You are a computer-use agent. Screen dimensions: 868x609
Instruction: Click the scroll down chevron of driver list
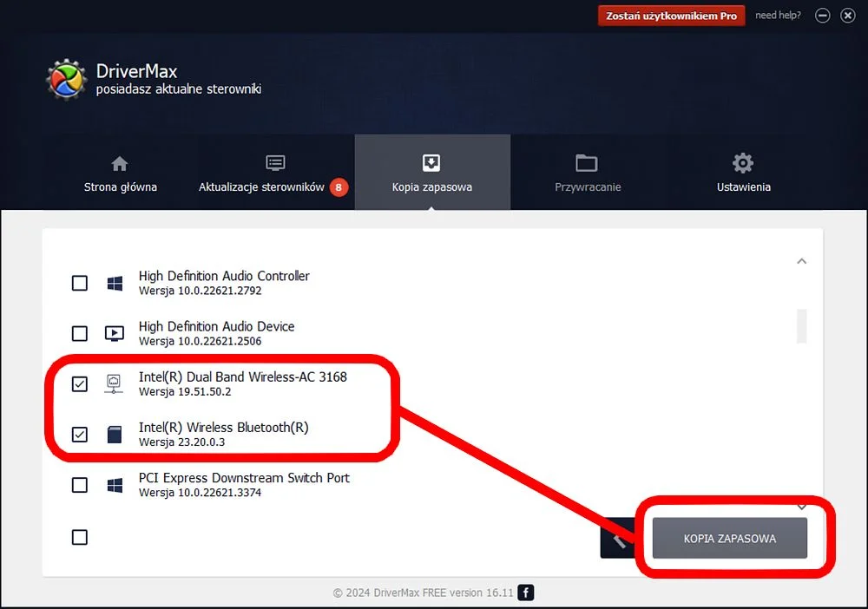click(x=801, y=507)
